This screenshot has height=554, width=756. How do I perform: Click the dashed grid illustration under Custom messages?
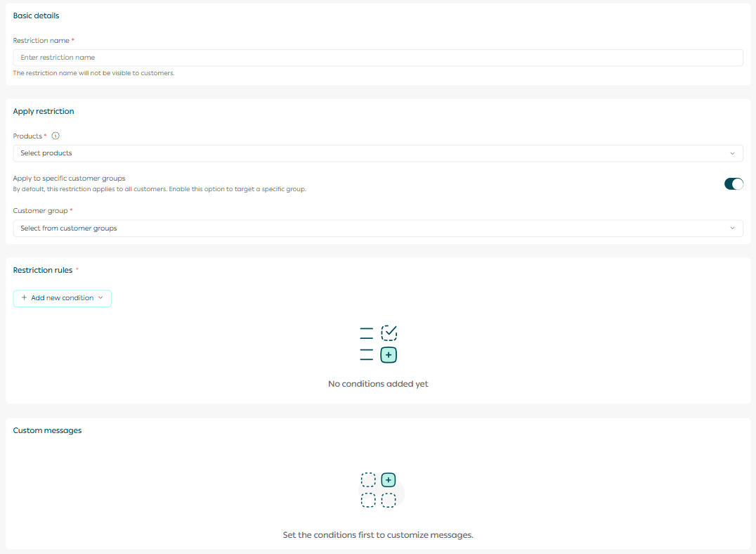378,490
